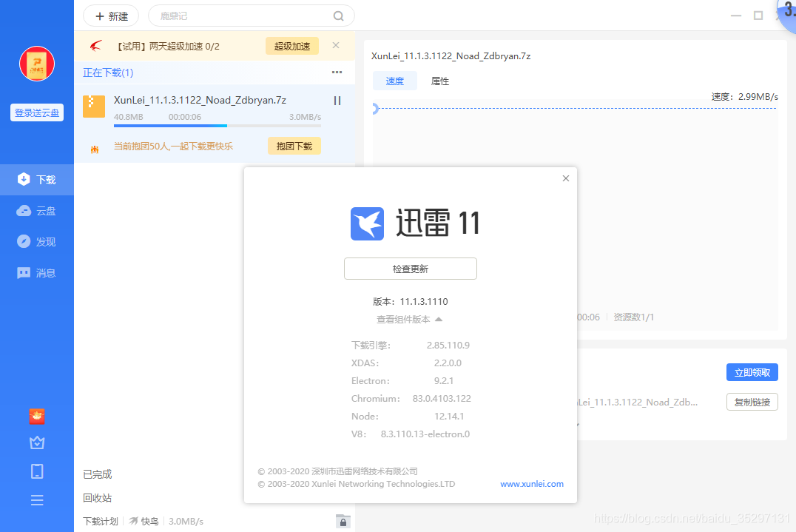
Task: Click the 下载引擎 2.85.110.9 row
Action: click(x=410, y=346)
